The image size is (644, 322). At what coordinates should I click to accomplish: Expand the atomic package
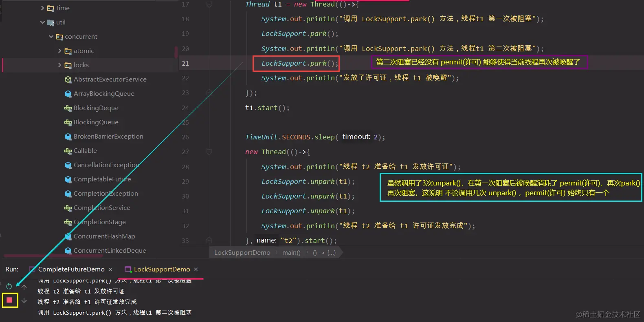tap(59, 51)
